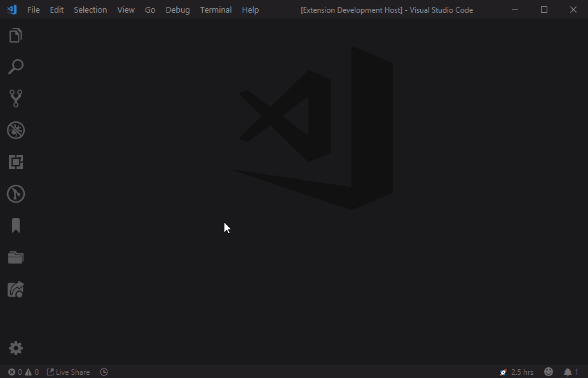Close the Visual Studio Code window

click(573, 10)
